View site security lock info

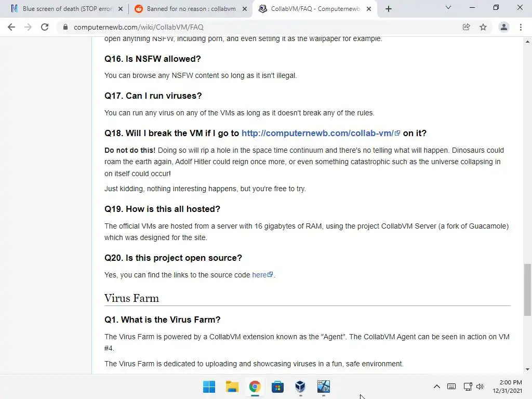coord(65,27)
